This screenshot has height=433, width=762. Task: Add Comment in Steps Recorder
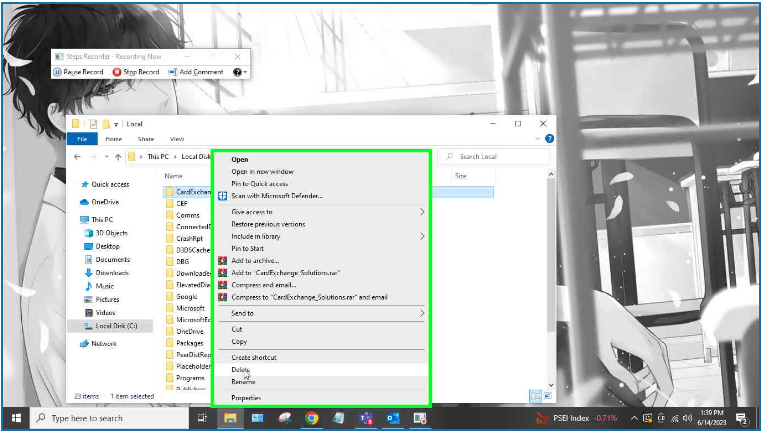[196, 72]
